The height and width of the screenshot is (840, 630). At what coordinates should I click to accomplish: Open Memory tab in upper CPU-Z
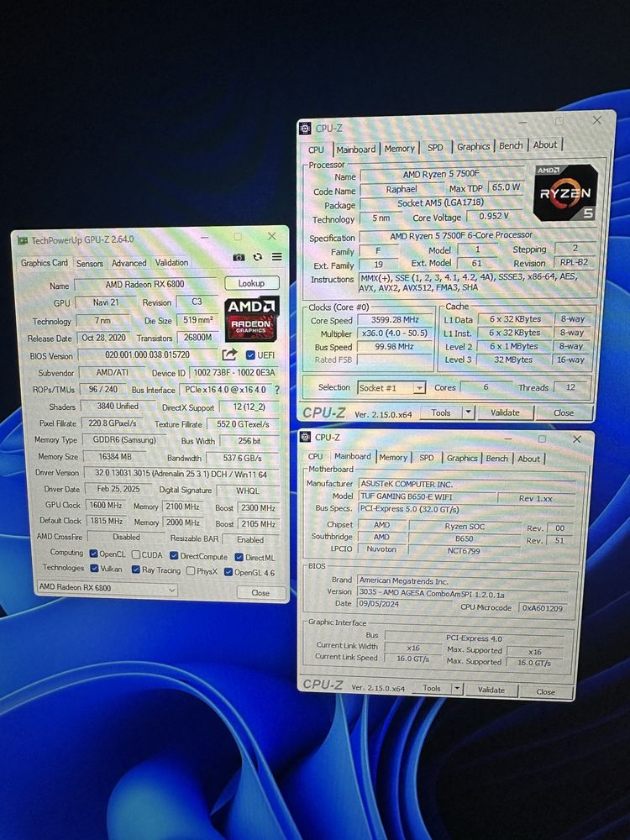pyautogui.click(x=400, y=149)
